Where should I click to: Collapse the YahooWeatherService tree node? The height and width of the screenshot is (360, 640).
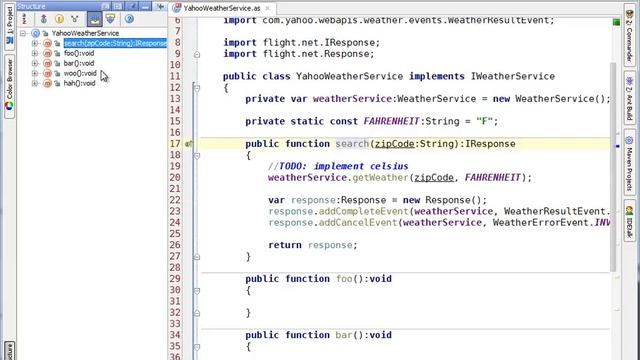[23, 33]
